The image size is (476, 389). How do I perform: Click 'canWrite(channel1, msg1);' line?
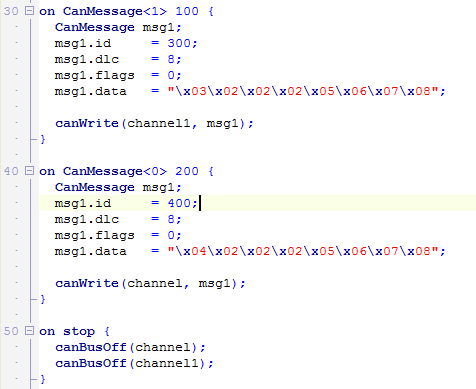click(x=154, y=123)
